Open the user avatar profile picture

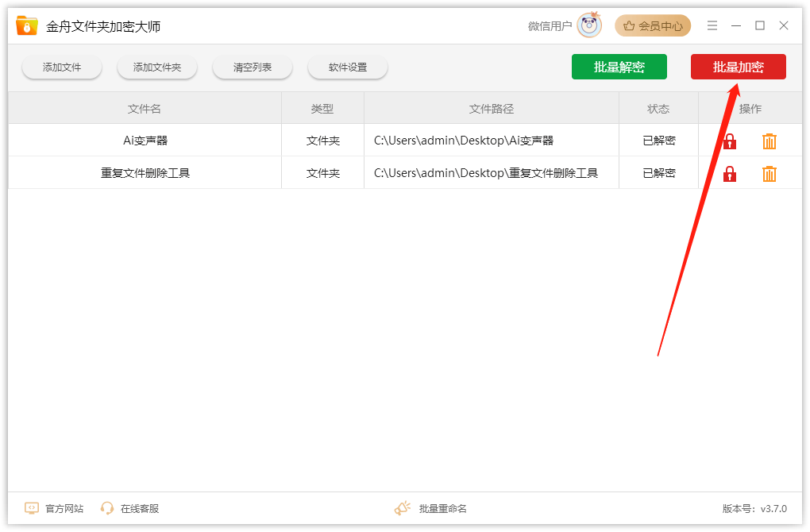coord(589,25)
